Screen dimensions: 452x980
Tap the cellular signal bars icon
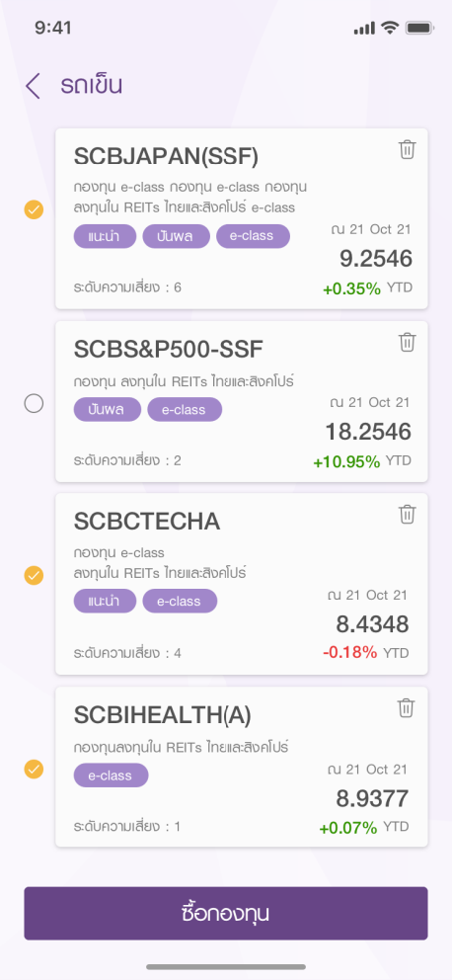tap(364, 28)
